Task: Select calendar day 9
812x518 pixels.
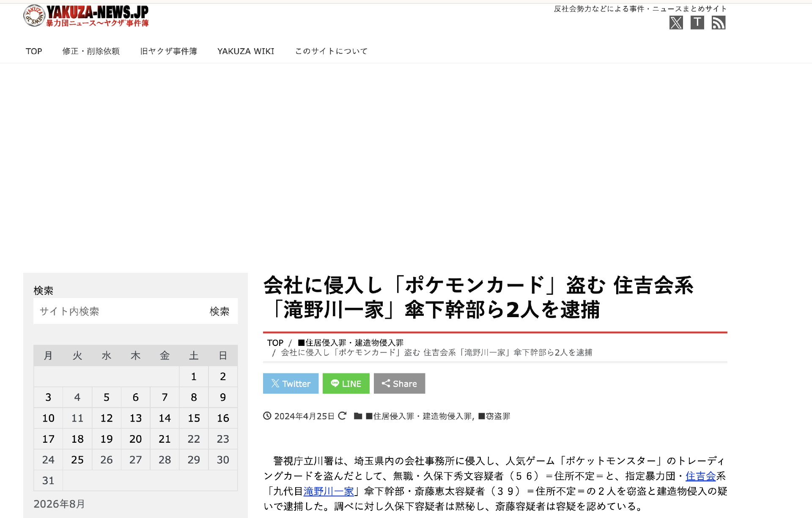Action: click(x=223, y=397)
